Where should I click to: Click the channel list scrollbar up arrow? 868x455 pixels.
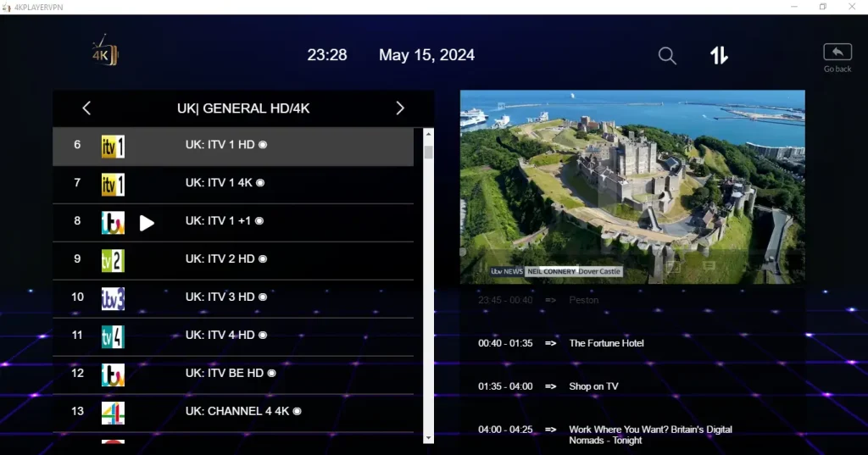click(x=428, y=134)
